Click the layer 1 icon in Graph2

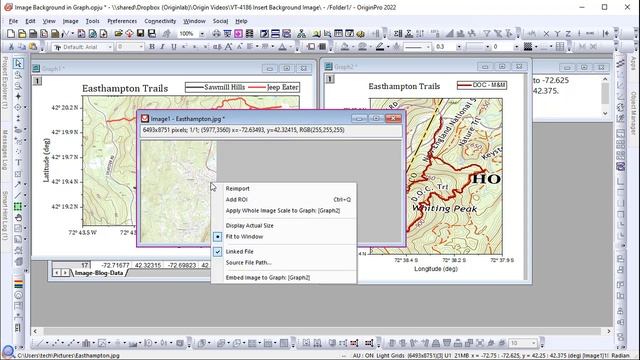[x=330, y=79]
